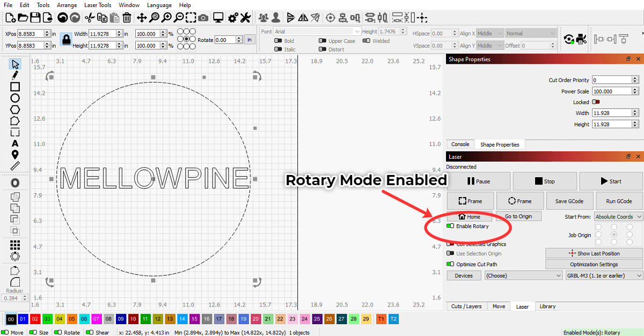Select the Ellipse tool

point(15,98)
